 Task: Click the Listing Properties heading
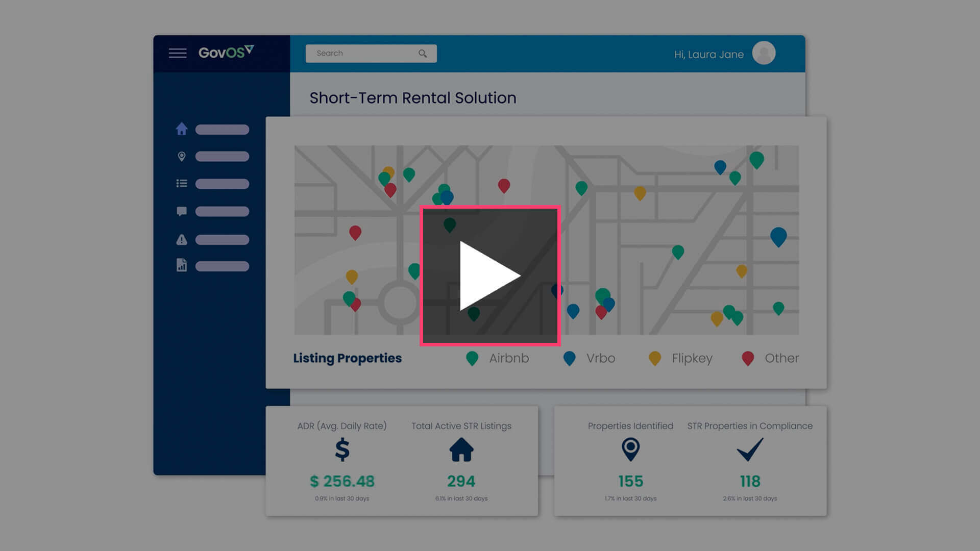point(348,358)
